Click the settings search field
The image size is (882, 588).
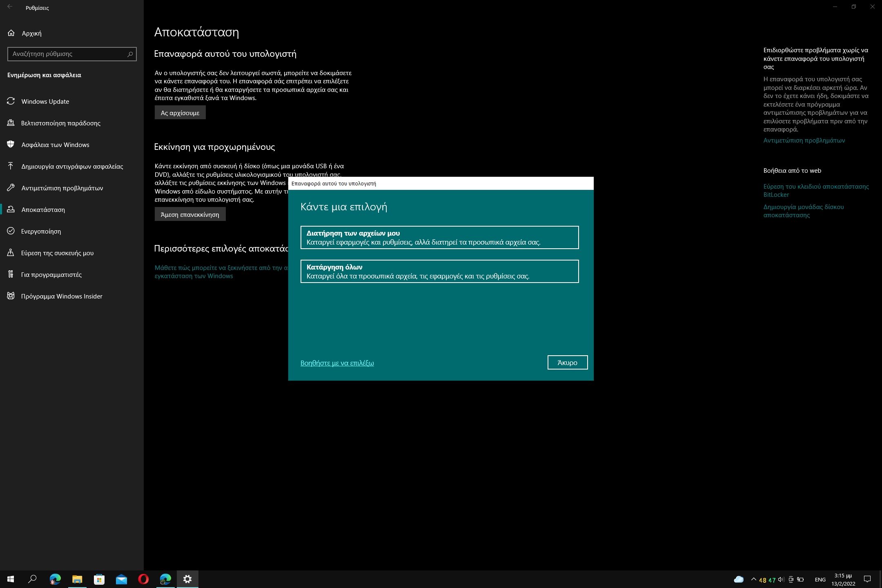72,53
